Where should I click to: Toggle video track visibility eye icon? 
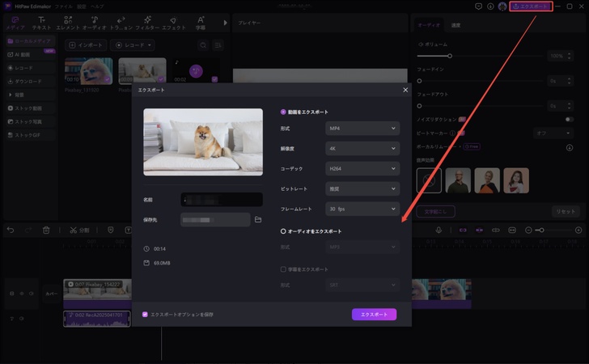pos(22,294)
